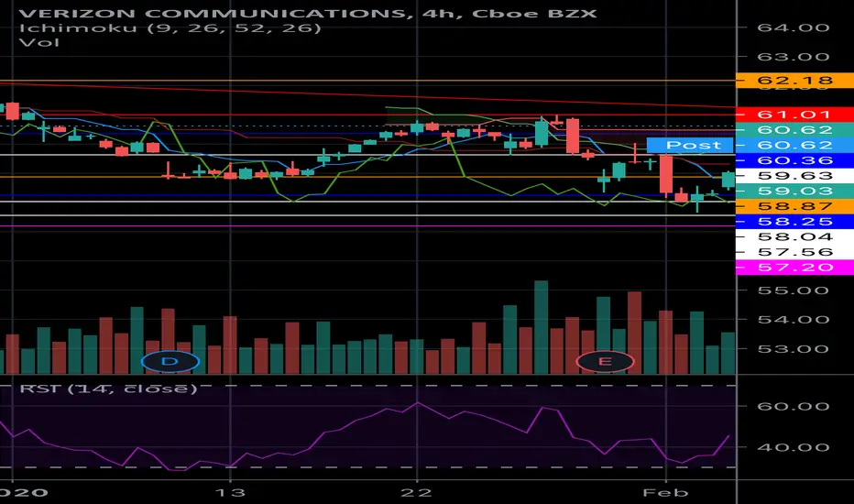Click the orange 62.18 price label
This screenshot has height=504, width=854.
click(794, 81)
